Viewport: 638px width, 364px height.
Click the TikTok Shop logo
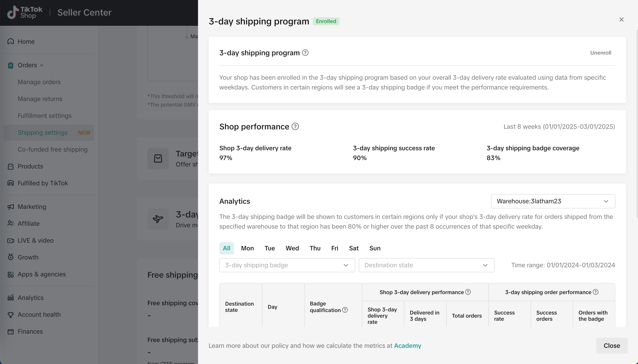coord(24,12)
